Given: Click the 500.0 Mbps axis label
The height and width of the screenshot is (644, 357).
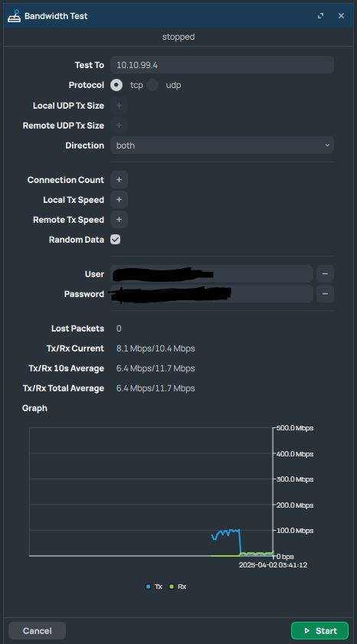Looking at the screenshot, I should (x=294, y=428).
